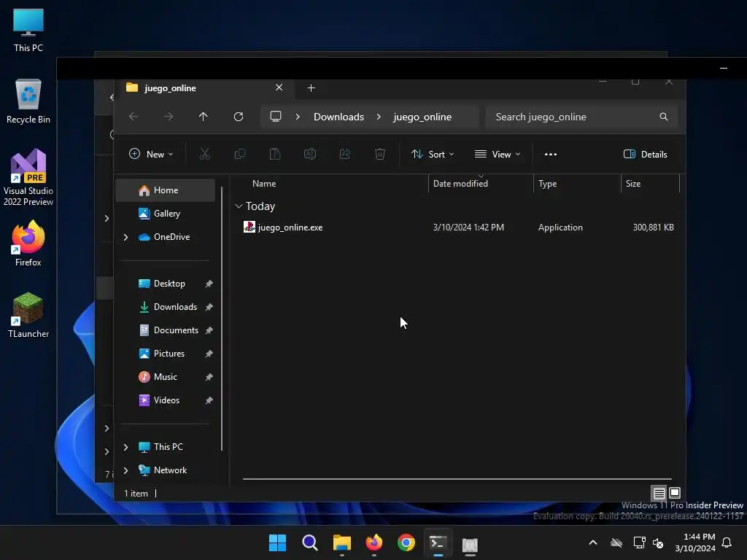Expand breadcrumb chevron before Downloads
Screen dimensions: 747x560
(298, 117)
